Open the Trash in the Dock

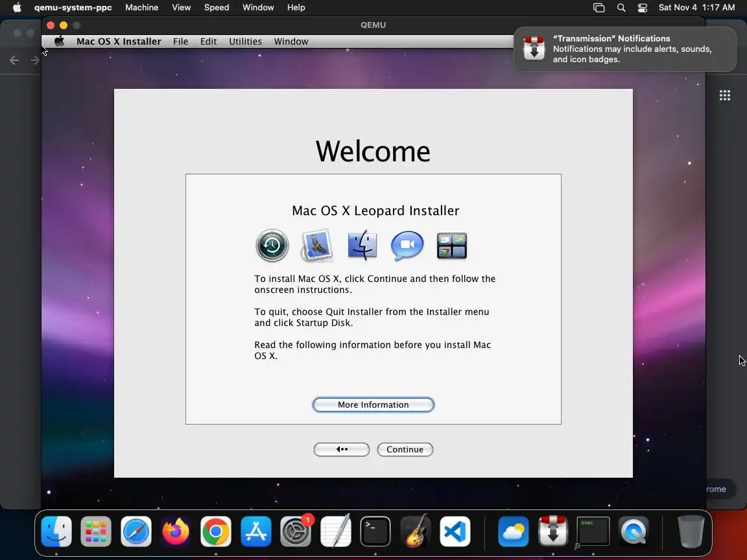[691, 531]
